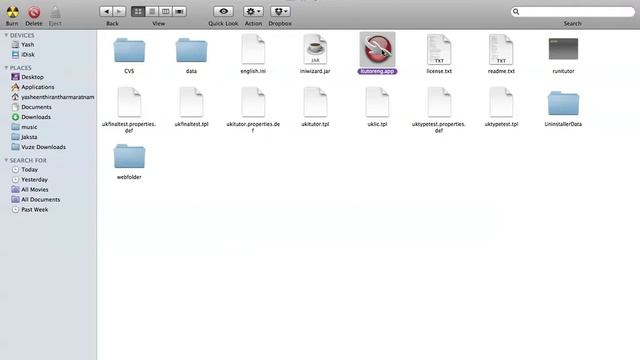The image size is (640, 360).
Task: Select the uklic.tpl file icon
Action: (x=377, y=102)
